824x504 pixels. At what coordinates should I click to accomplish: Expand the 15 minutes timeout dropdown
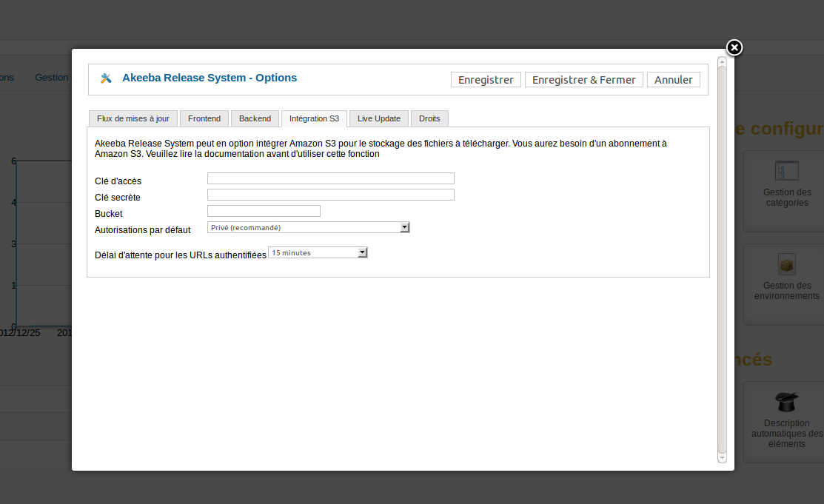click(x=318, y=253)
